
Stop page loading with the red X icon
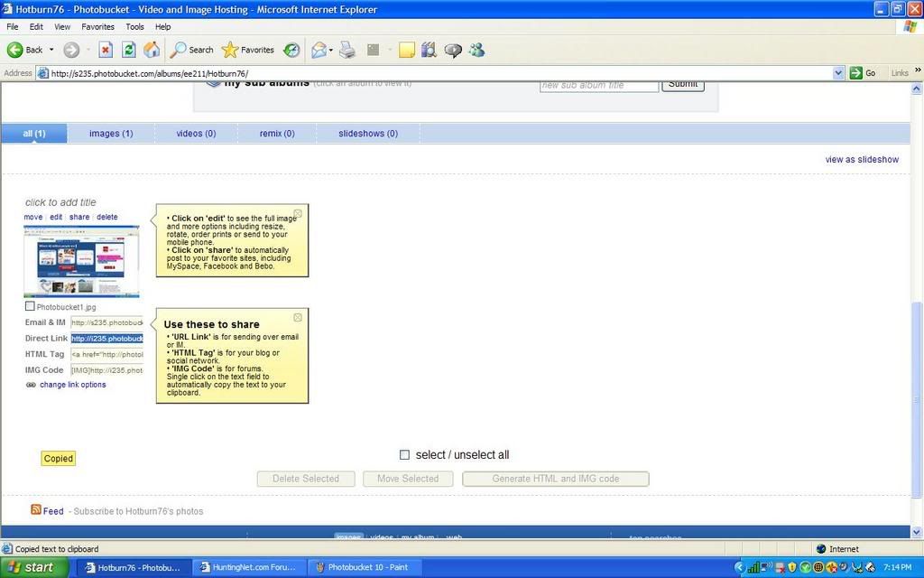pos(106,51)
